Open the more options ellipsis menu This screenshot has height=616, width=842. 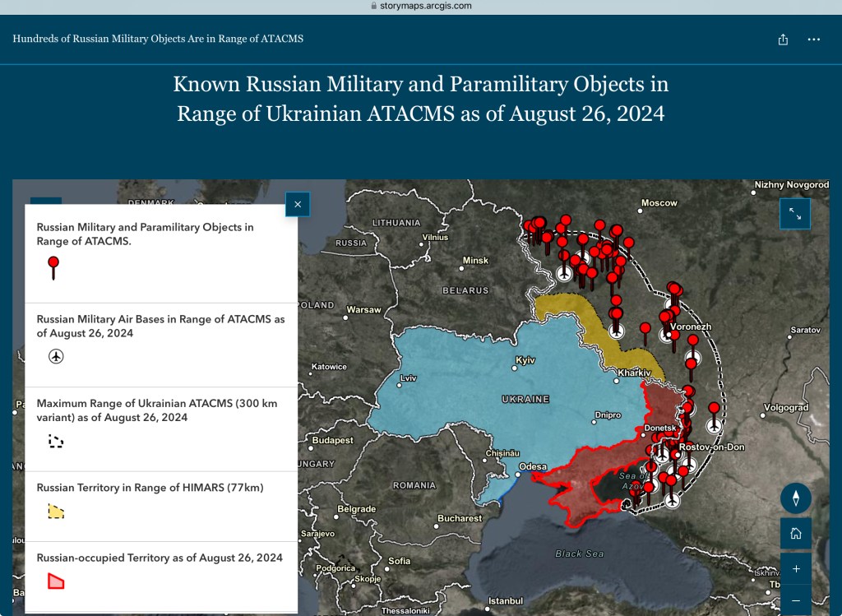point(814,39)
